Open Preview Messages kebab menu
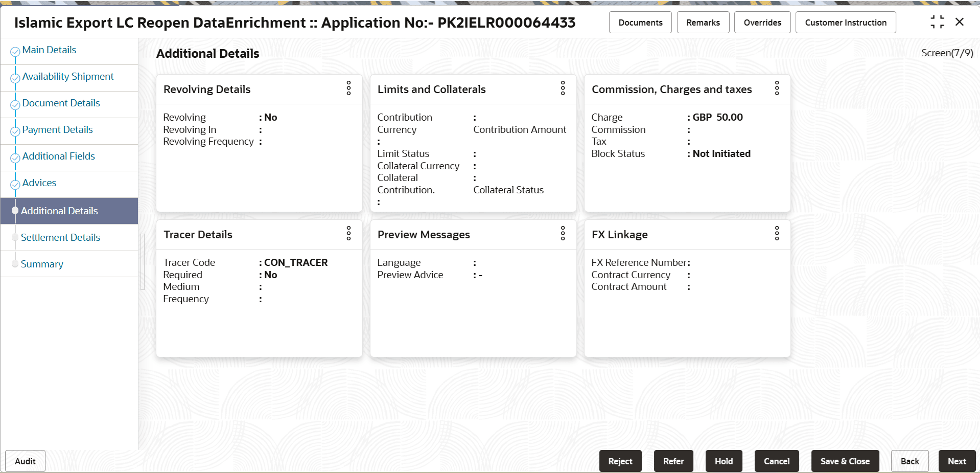Viewport: 980px width, 473px height. (563, 233)
